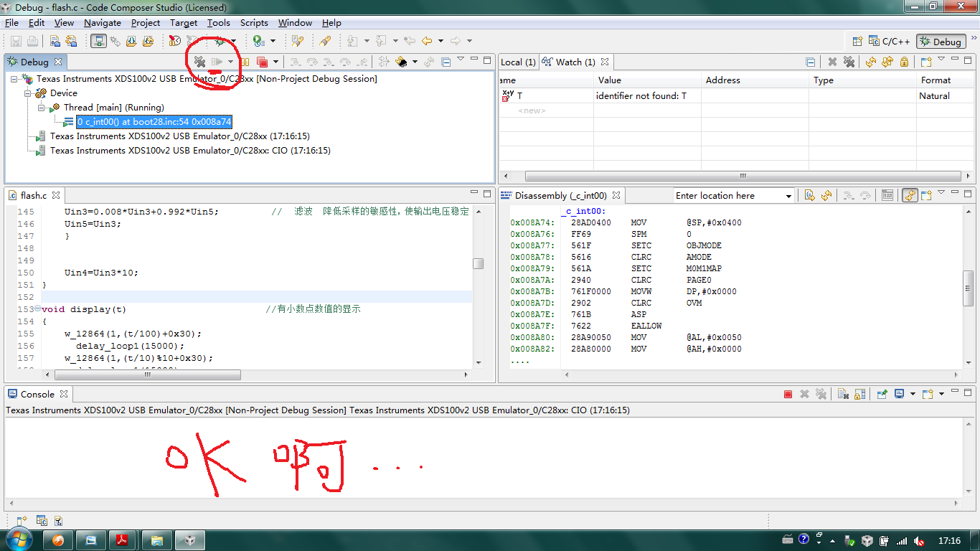
Task: Open the Target menu
Action: [x=184, y=23]
